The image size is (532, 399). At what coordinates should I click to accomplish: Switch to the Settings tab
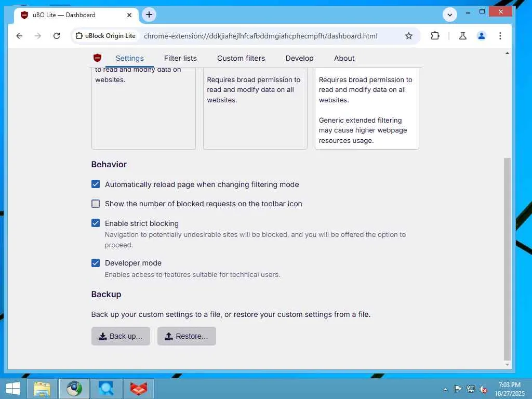point(129,58)
